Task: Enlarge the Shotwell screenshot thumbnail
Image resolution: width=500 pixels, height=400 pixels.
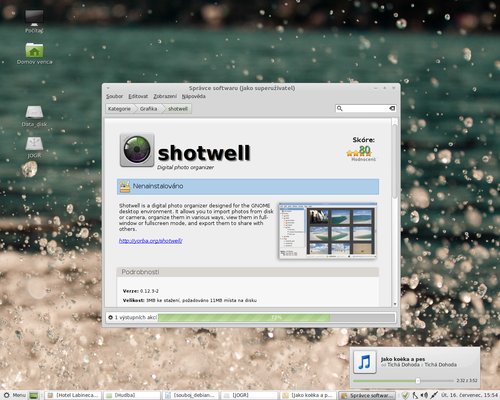Action: 328,231
